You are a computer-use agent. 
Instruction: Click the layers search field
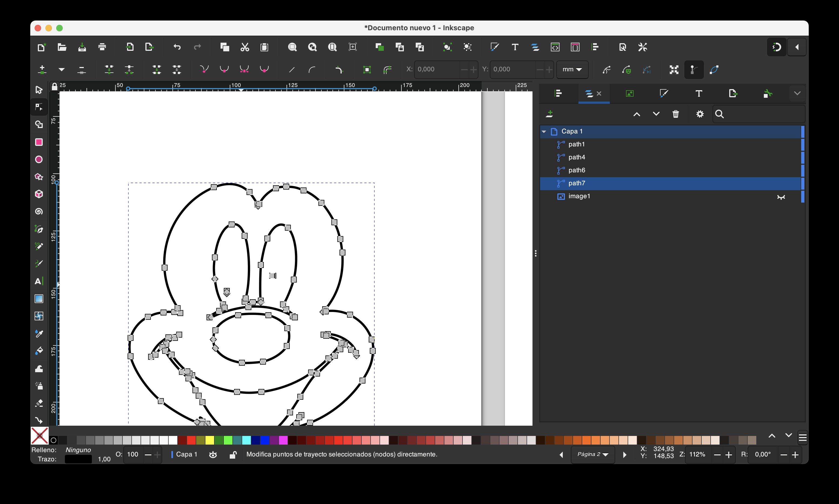[x=759, y=114]
